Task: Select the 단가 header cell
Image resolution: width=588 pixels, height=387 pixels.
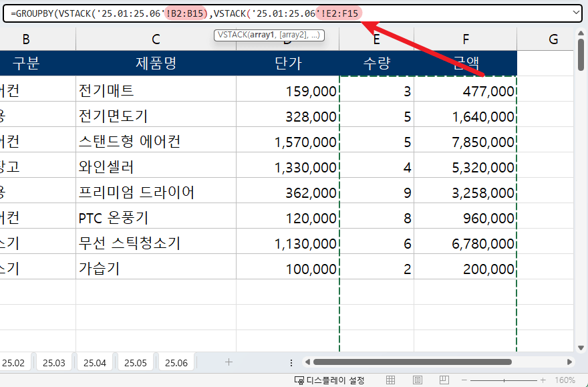Action: [287, 63]
